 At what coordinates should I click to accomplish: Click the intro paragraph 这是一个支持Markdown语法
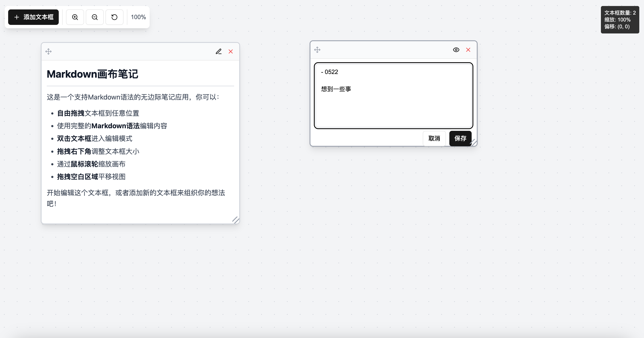pyautogui.click(x=133, y=97)
